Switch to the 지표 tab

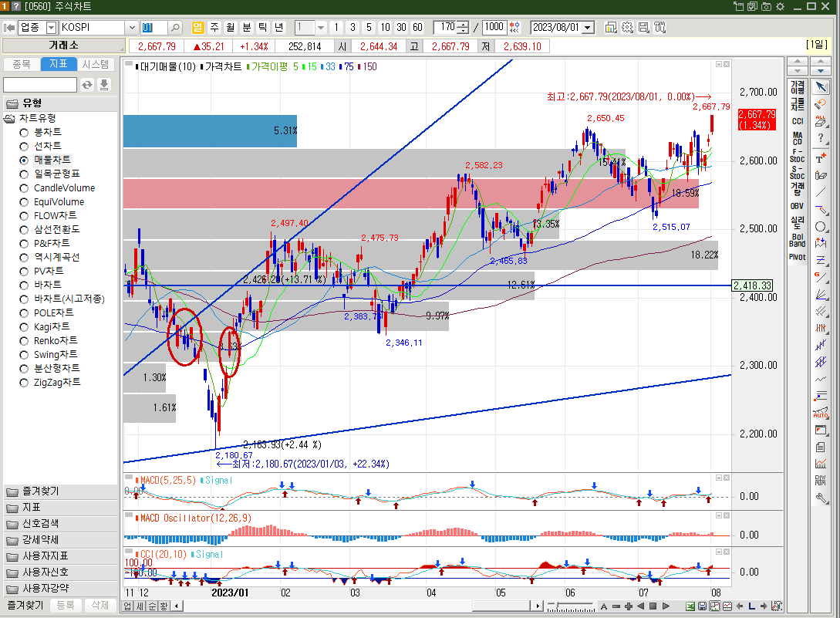(x=59, y=64)
